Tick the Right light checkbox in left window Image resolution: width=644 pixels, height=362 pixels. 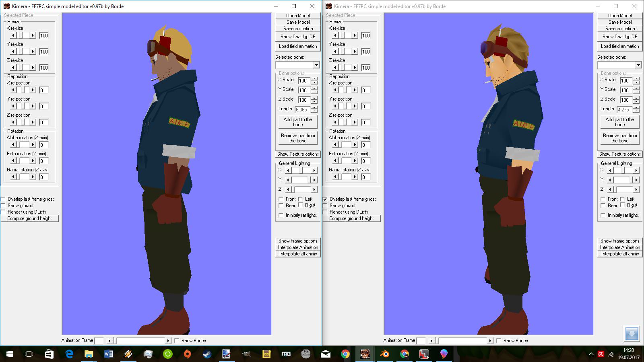pyautogui.click(x=300, y=206)
